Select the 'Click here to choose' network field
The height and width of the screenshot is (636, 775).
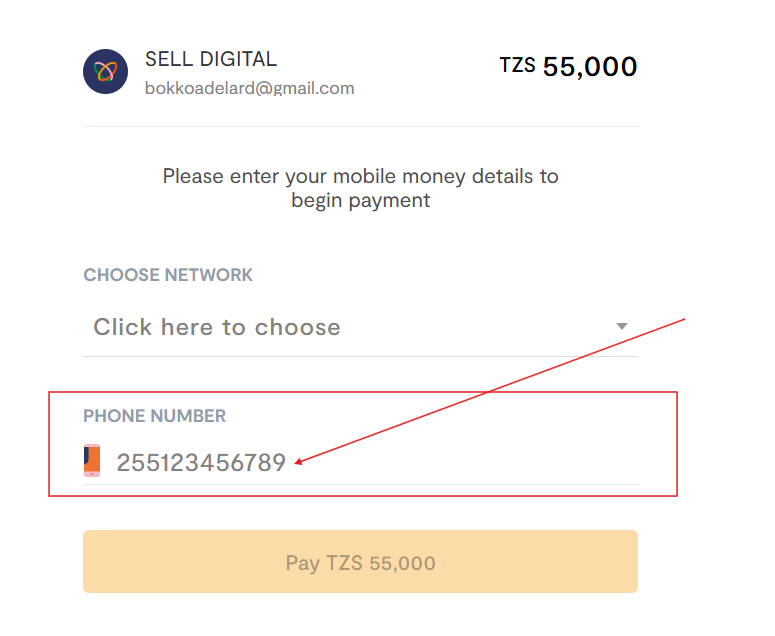click(360, 327)
